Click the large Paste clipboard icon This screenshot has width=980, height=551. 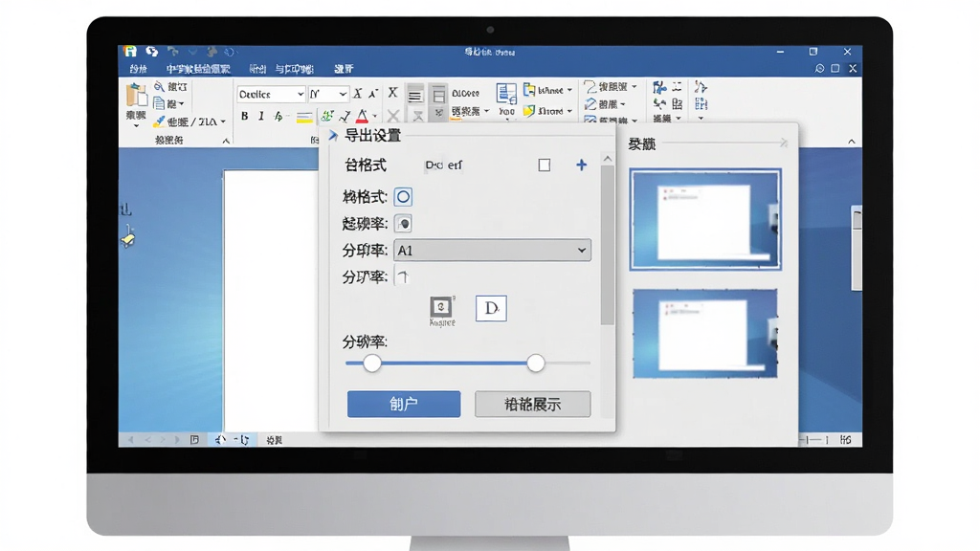[x=136, y=95]
